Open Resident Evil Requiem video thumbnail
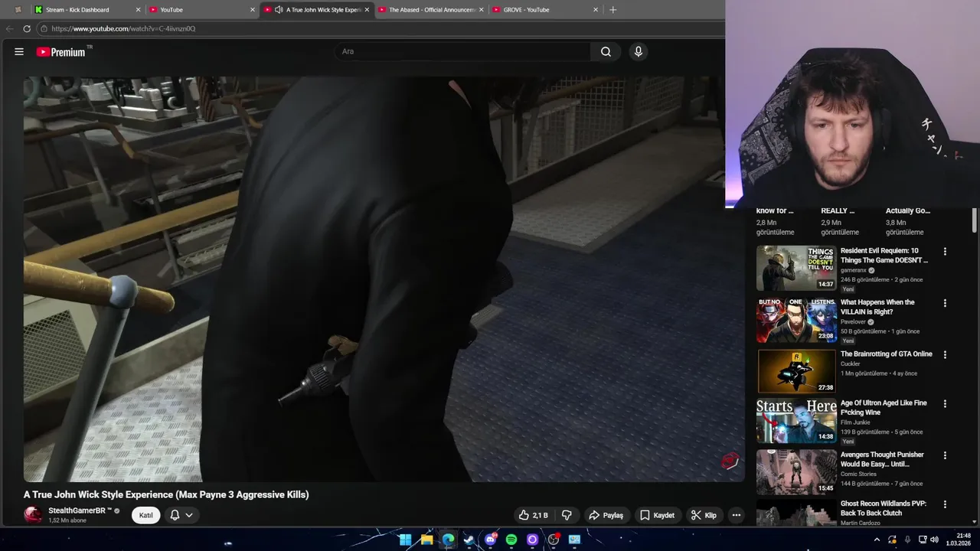980x551 pixels. (796, 268)
